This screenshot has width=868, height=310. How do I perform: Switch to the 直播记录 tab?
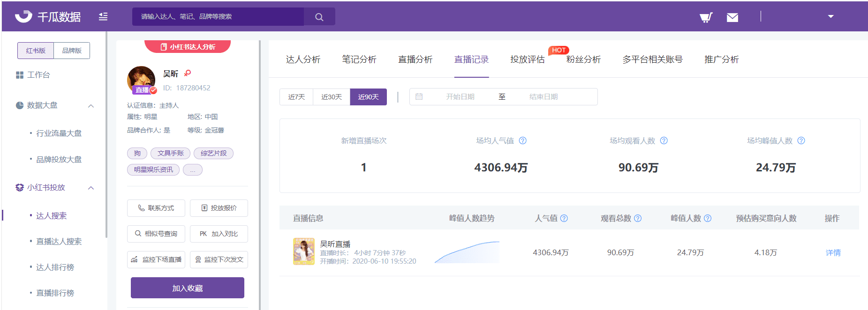coord(472,59)
